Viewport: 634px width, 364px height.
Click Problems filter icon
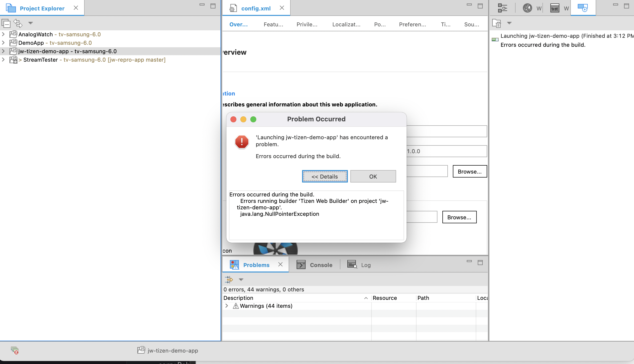click(229, 279)
